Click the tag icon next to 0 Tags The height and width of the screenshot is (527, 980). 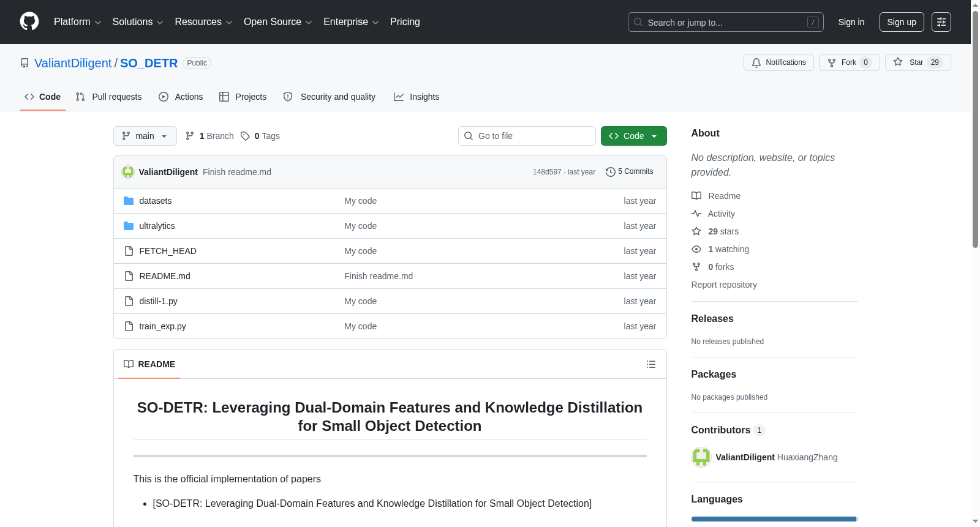245,136
